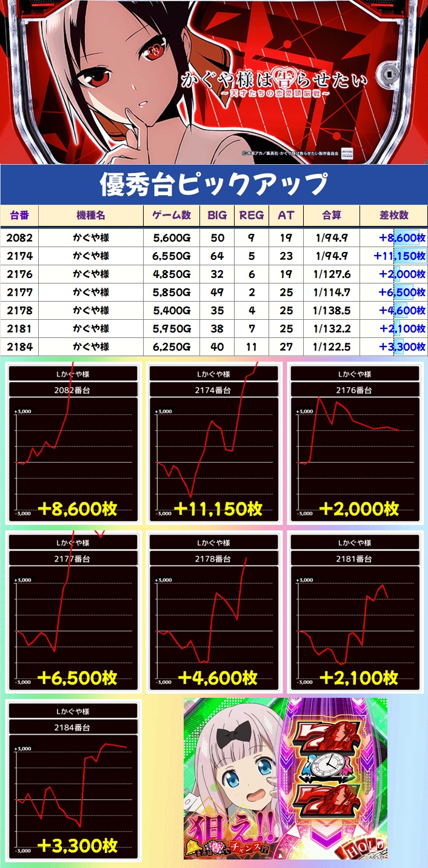Viewport: 428px width, 868px height.
Task: Click the yellow +8,600枚 label on the graph
Action: coord(77,508)
